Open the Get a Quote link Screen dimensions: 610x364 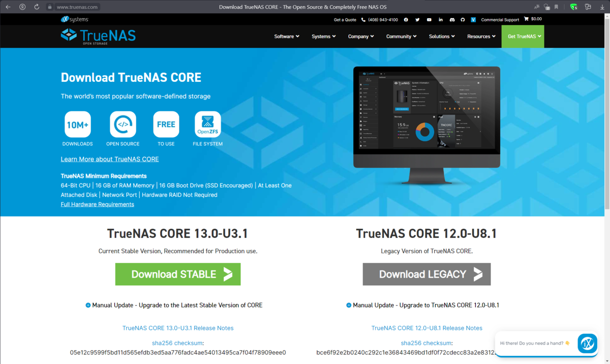coord(345,20)
